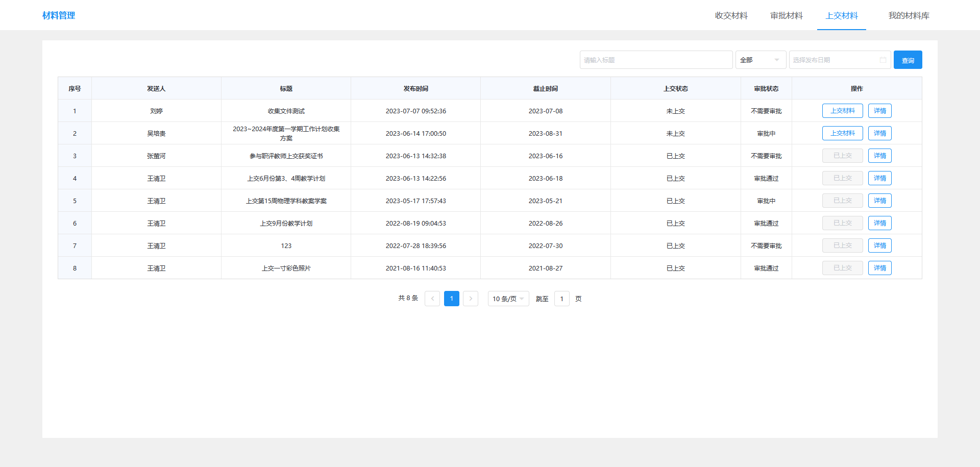
Task: Open 详情 for 上交一寸彩色照片 row
Action: 879,268
